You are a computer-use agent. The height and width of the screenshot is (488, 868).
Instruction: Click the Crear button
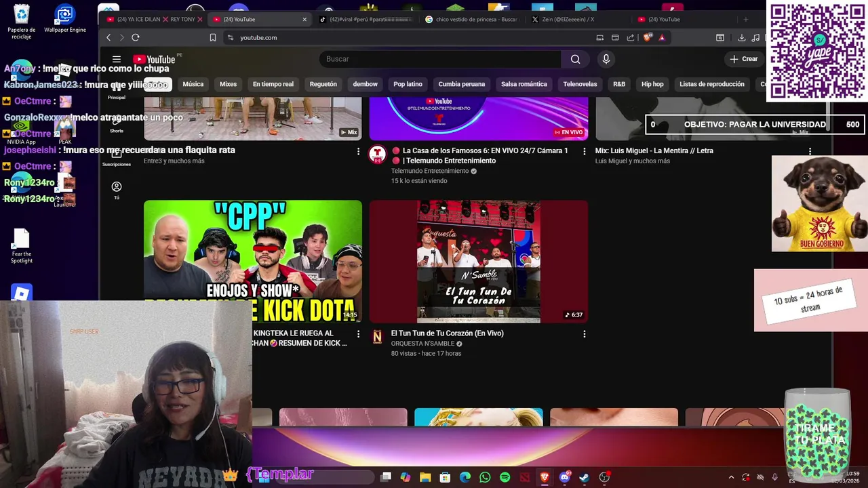coord(743,59)
